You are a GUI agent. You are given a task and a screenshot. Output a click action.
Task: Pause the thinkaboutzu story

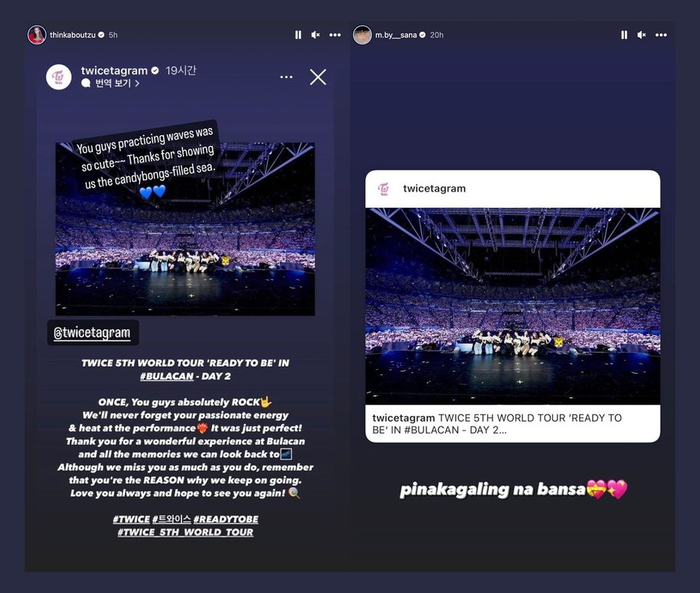coord(298,35)
